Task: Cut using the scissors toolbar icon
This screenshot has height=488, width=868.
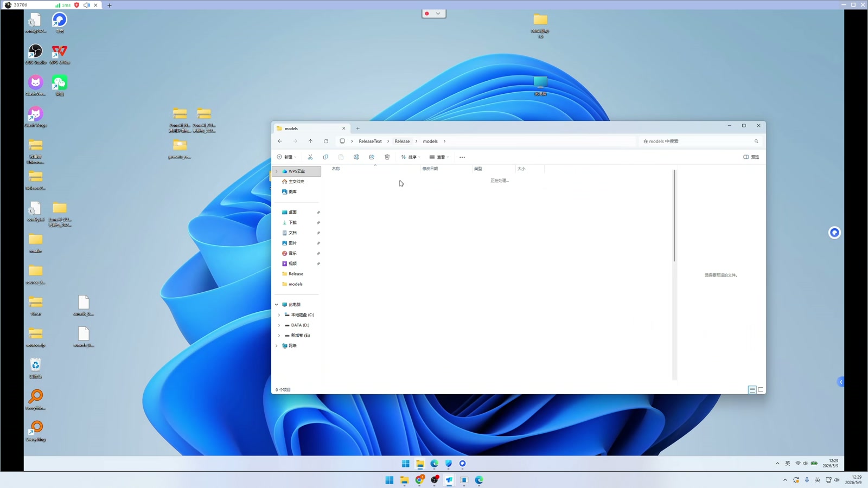Action: click(310, 157)
